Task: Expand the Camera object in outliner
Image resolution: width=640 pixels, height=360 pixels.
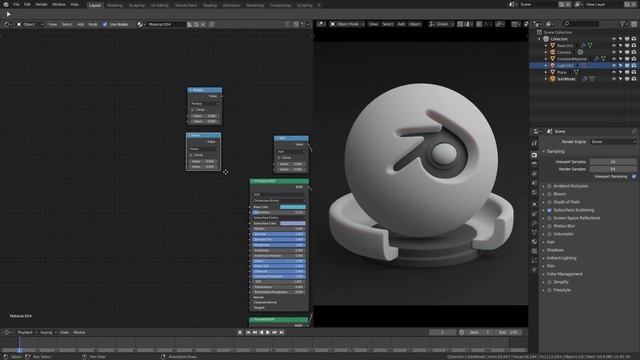Action: pyautogui.click(x=546, y=52)
